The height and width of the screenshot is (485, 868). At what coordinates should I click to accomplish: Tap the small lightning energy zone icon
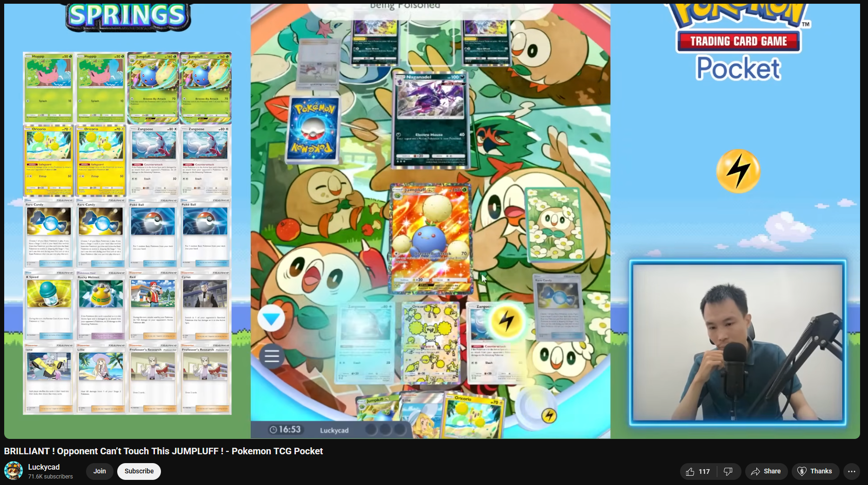point(549,415)
